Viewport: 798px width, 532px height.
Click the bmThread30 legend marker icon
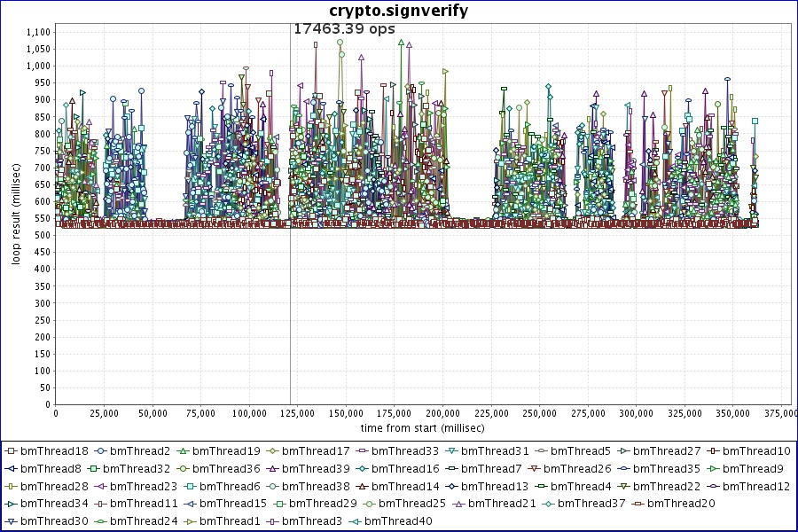coord(11,520)
